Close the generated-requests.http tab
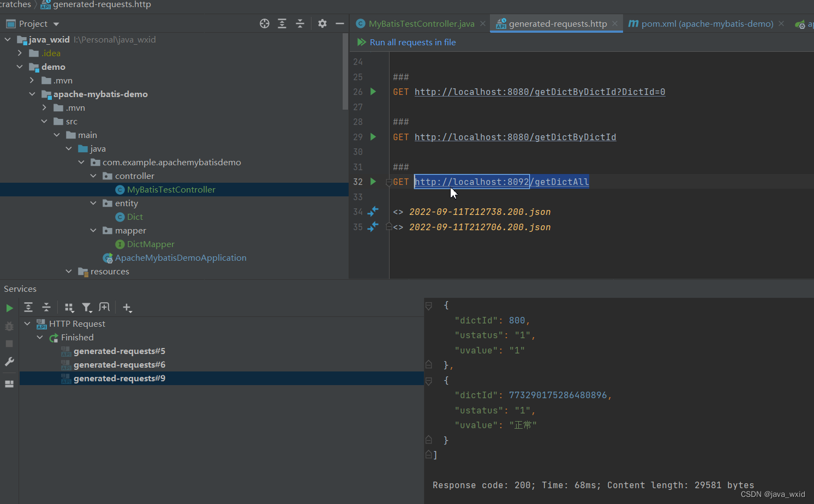Image resolution: width=814 pixels, height=504 pixels. tap(615, 23)
